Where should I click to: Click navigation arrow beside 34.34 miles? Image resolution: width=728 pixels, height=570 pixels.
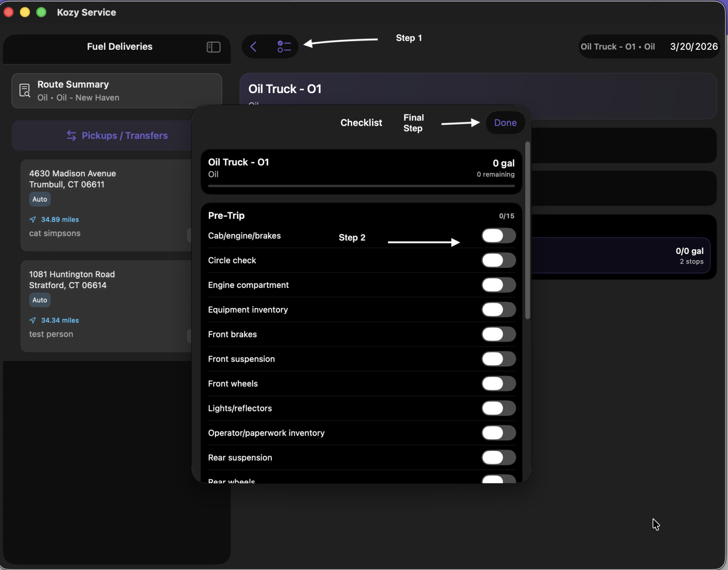[x=33, y=320]
